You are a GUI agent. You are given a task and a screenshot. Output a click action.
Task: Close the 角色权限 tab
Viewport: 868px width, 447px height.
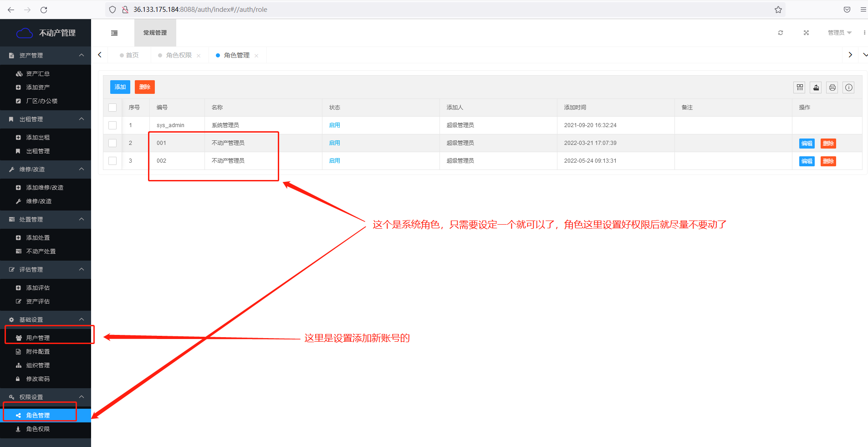199,56
